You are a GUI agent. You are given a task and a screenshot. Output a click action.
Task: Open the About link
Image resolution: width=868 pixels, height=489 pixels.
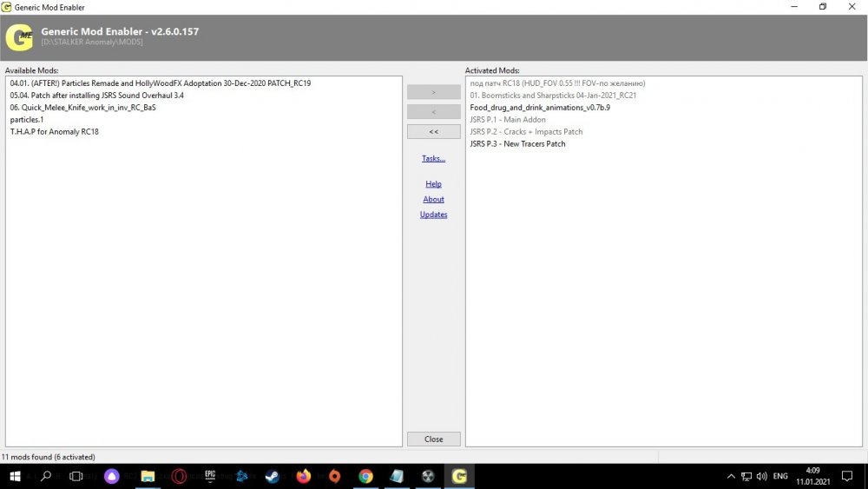[x=433, y=200]
